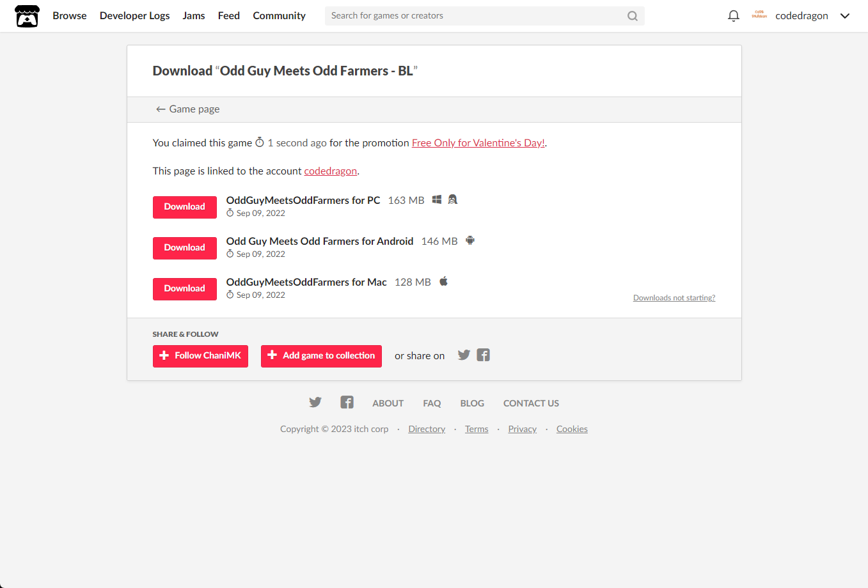Image resolution: width=868 pixels, height=588 pixels.
Task: Open itch.io Twitter in footer
Action: coord(315,402)
